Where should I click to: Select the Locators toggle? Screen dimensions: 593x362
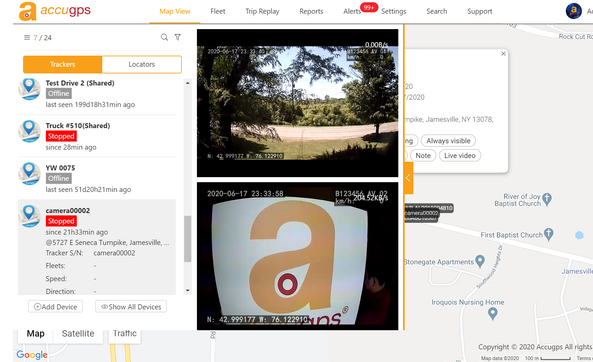tap(142, 64)
